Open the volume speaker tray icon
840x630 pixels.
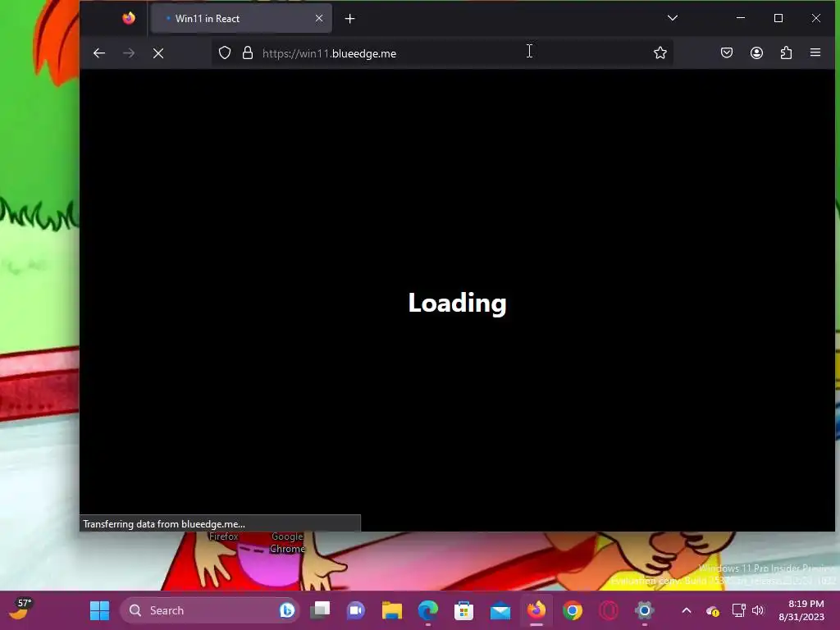pos(758,610)
